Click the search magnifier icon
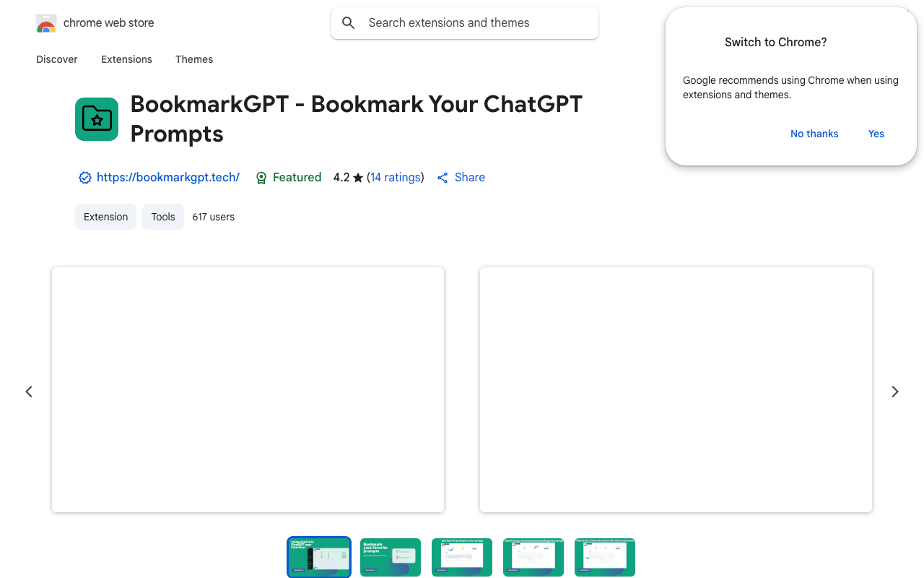This screenshot has width=924, height=578. (x=349, y=23)
